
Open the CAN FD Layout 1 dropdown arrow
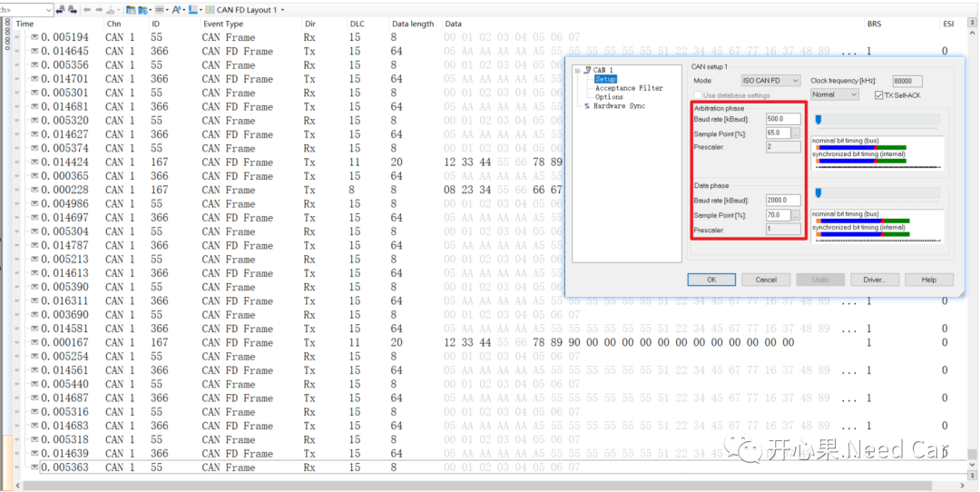coord(282,10)
